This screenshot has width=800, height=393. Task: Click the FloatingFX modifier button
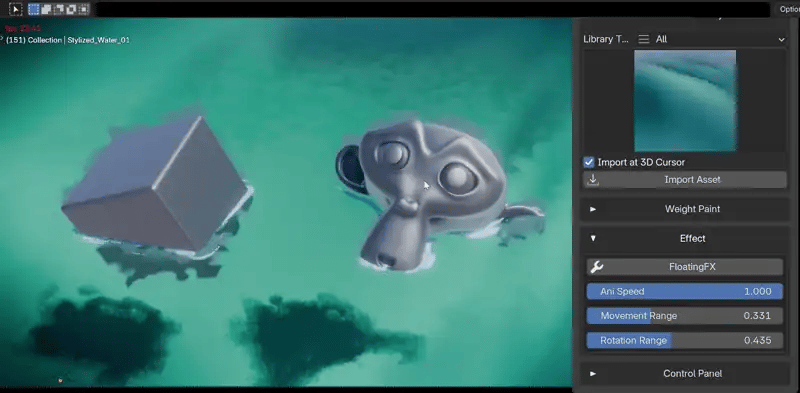pyautogui.click(x=685, y=267)
